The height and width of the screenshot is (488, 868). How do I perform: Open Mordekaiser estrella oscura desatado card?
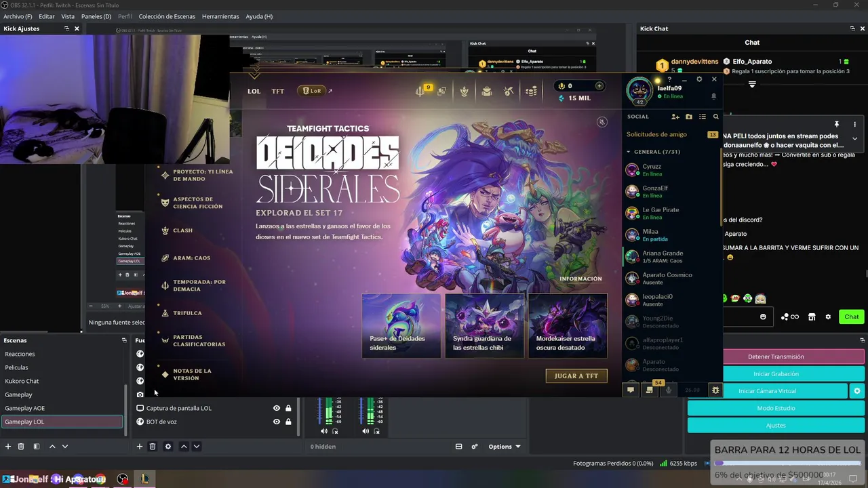click(568, 326)
